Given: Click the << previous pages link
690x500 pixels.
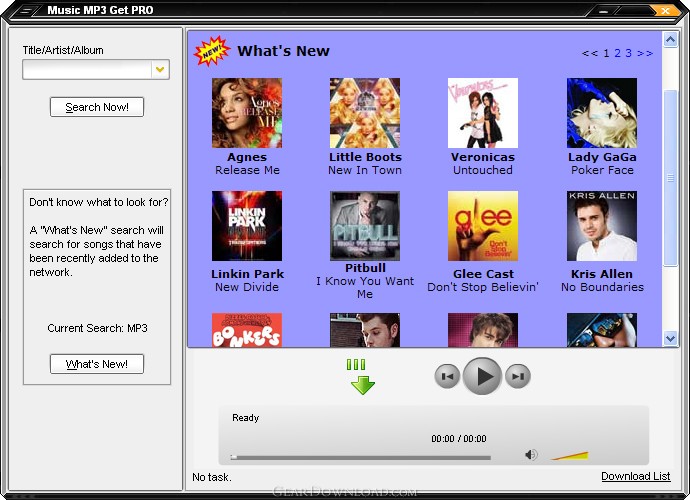Looking at the screenshot, I should click(590, 53).
